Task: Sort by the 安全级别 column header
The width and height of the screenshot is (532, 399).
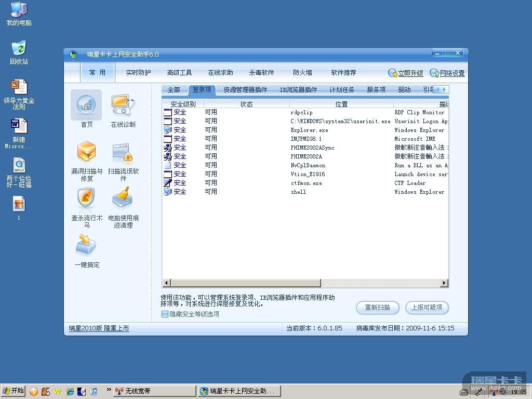Action: pyautogui.click(x=183, y=104)
